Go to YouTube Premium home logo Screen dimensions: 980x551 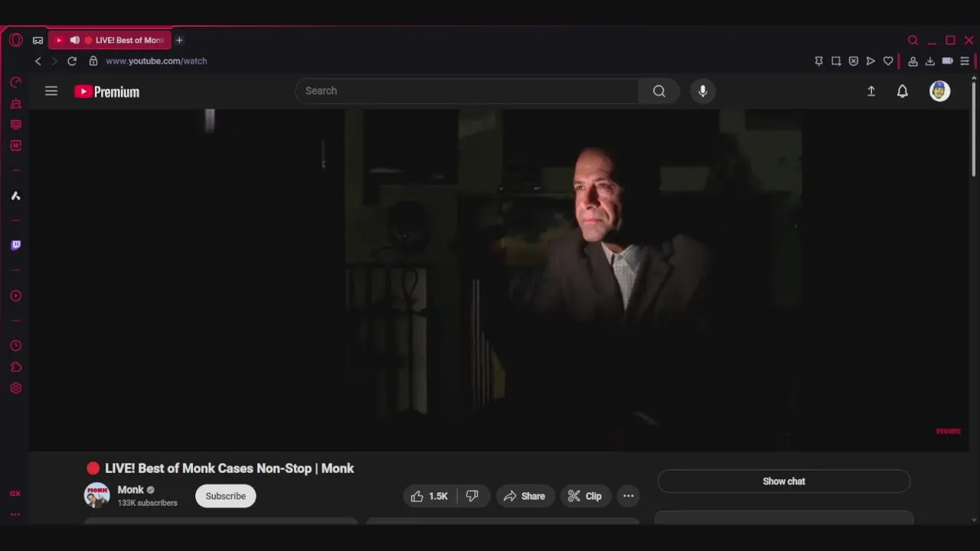(x=106, y=92)
